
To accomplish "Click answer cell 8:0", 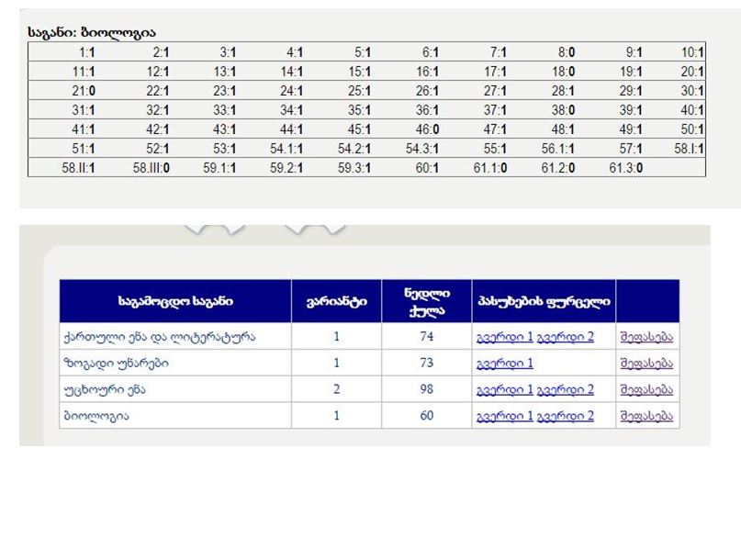I will (x=567, y=52).
